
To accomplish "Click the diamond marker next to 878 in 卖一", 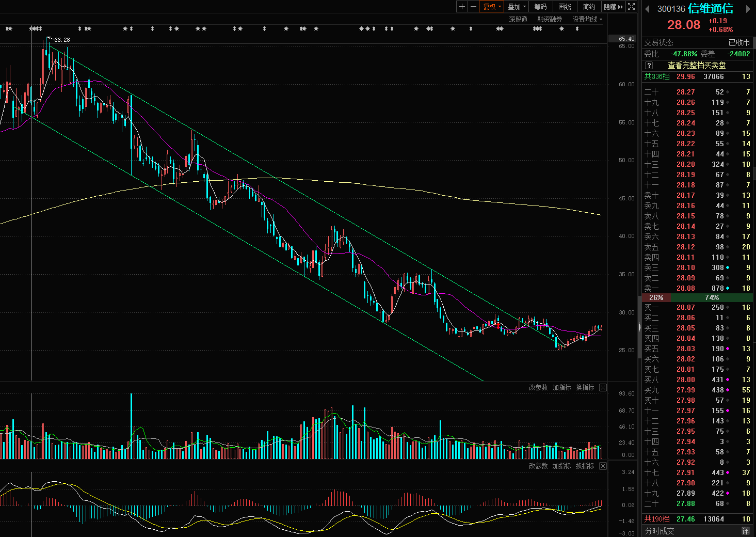I will point(728,288).
